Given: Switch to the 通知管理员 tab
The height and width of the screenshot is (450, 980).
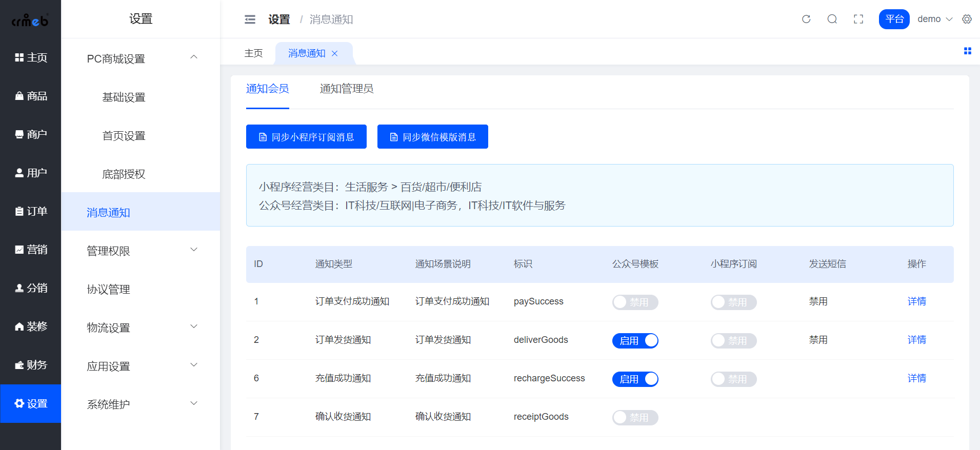Looking at the screenshot, I should click(x=346, y=89).
